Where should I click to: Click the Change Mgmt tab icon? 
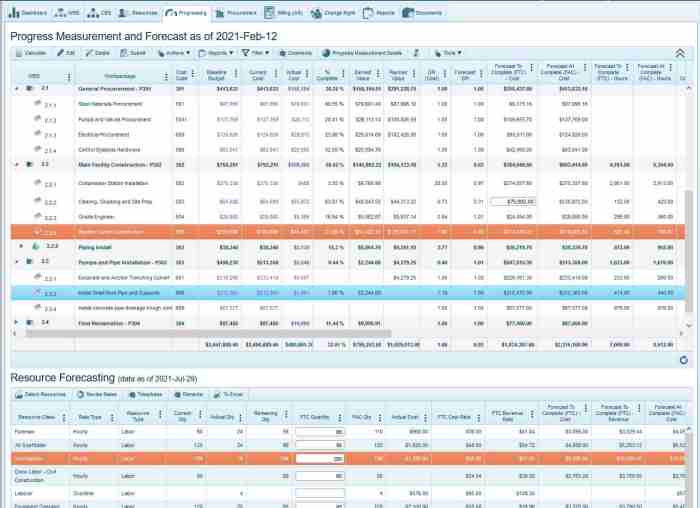coord(316,14)
